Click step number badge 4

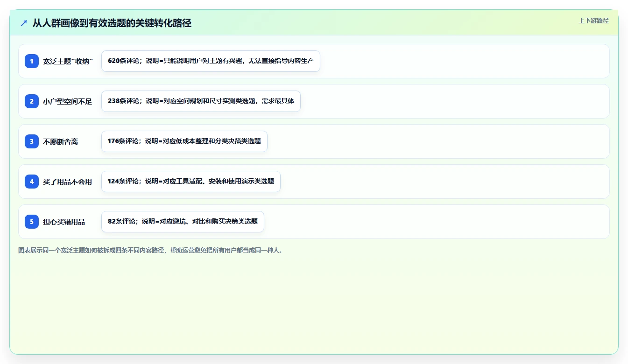(32, 182)
